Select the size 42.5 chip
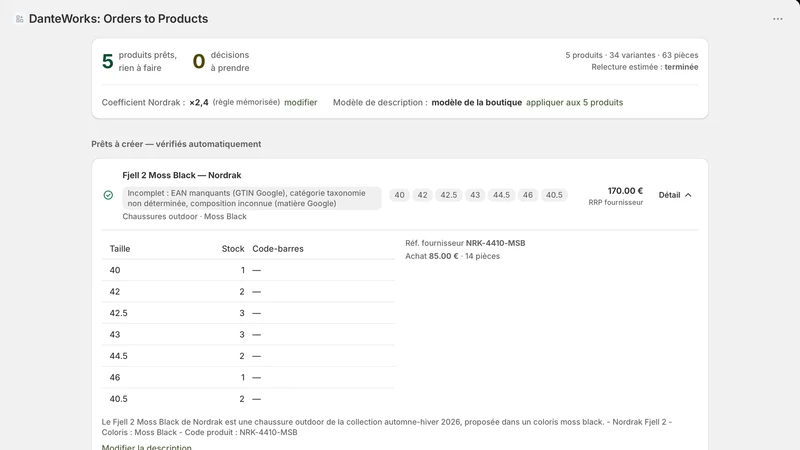Image resolution: width=800 pixels, height=450 pixels. [x=449, y=195]
